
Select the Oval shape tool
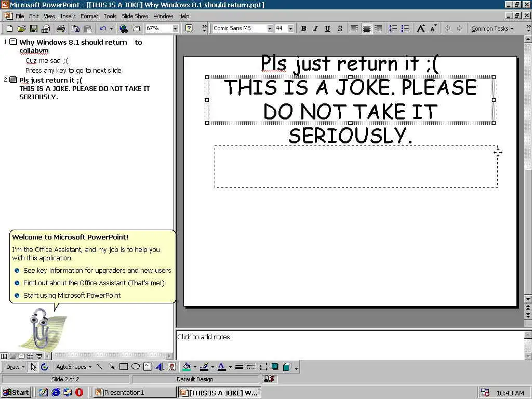136,367
